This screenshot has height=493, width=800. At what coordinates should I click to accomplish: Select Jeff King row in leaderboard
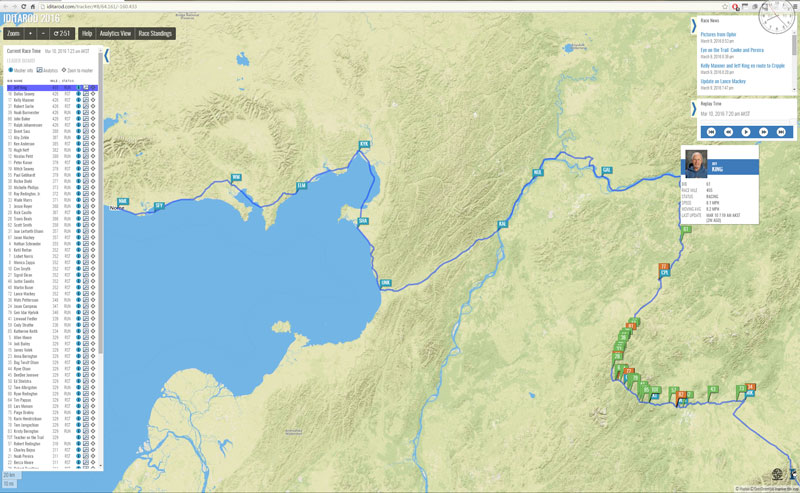52,88
